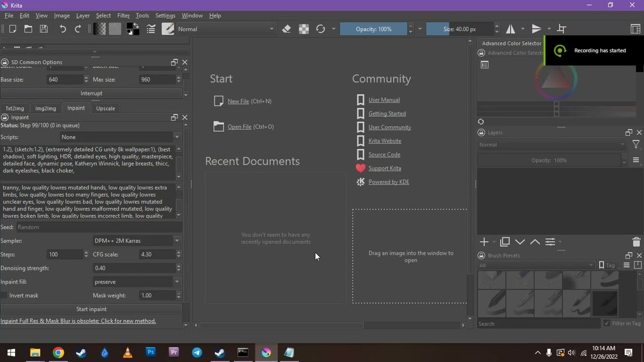Click the save toolbar icon
Image resolution: width=644 pixels, height=362 pixels.
[44, 29]
